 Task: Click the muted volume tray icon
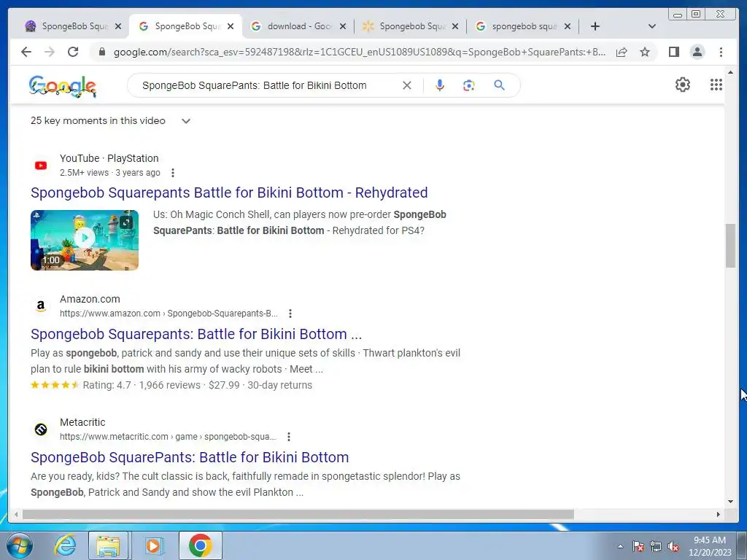pos(673,546)
